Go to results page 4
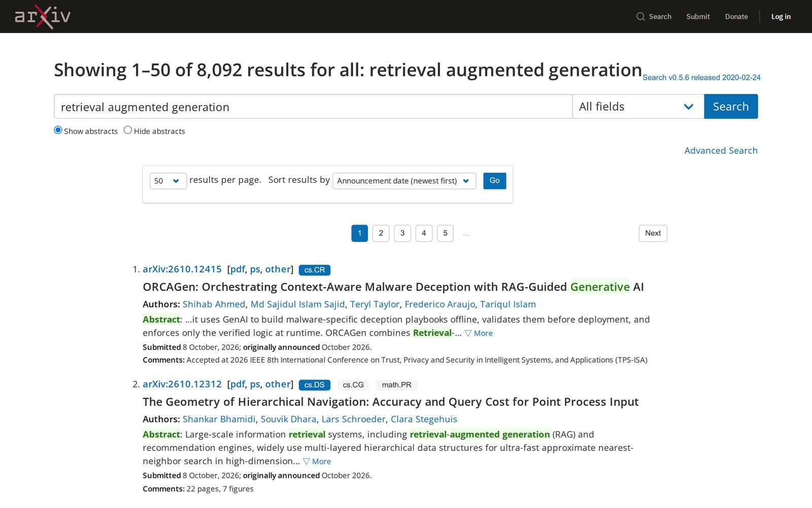This screenshot has height=508, width=812. (424, 233)
